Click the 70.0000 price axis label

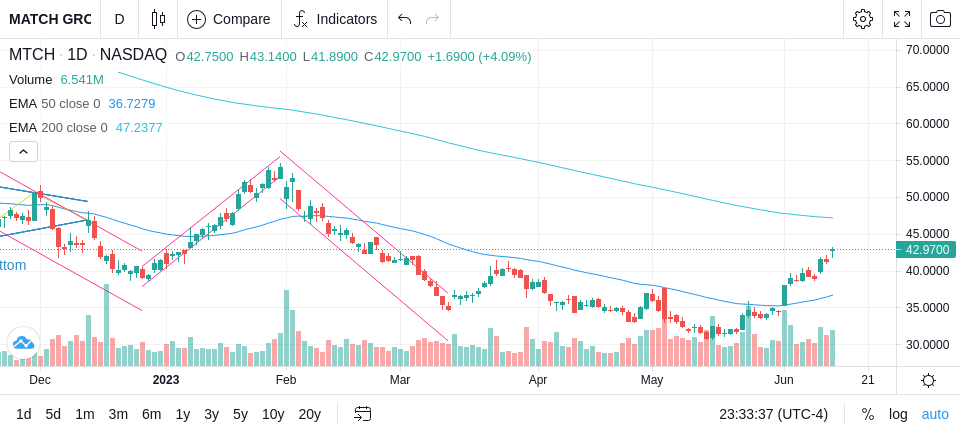click(x=929, y=50)
